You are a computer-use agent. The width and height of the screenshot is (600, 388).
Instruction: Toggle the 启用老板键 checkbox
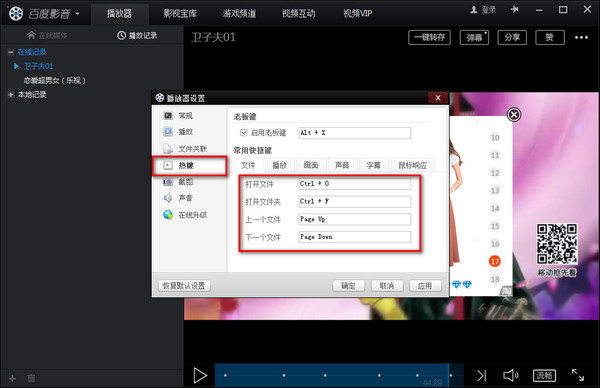coord(243,133)
